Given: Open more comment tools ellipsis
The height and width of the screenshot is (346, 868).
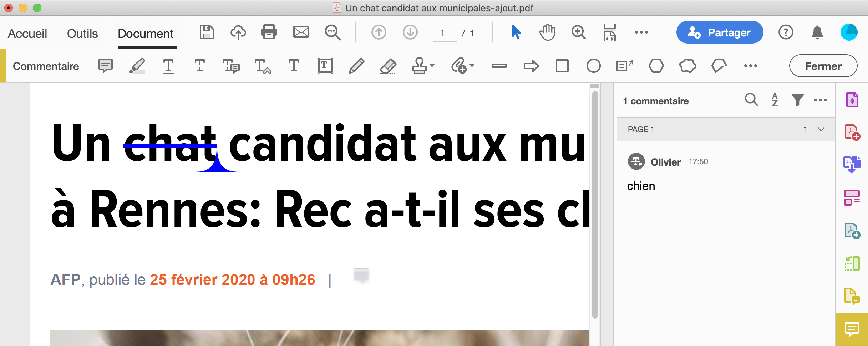Looking at the screenshot, I should (x=751, y=66).
